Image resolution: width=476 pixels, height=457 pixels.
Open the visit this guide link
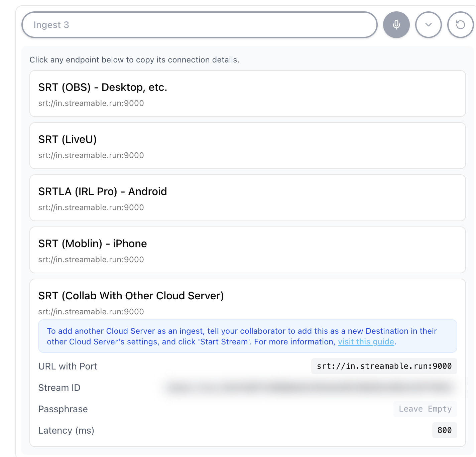tap(366, 342)
